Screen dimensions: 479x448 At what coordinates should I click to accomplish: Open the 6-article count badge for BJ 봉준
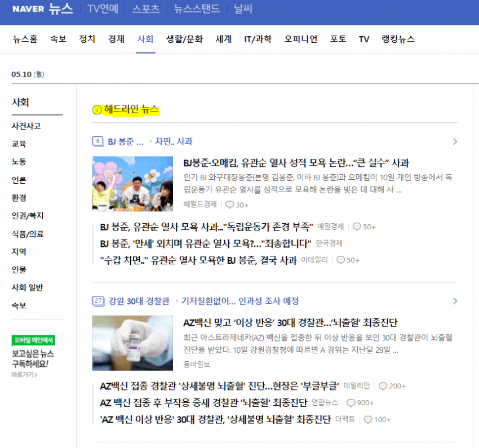[x=98, y=141]
